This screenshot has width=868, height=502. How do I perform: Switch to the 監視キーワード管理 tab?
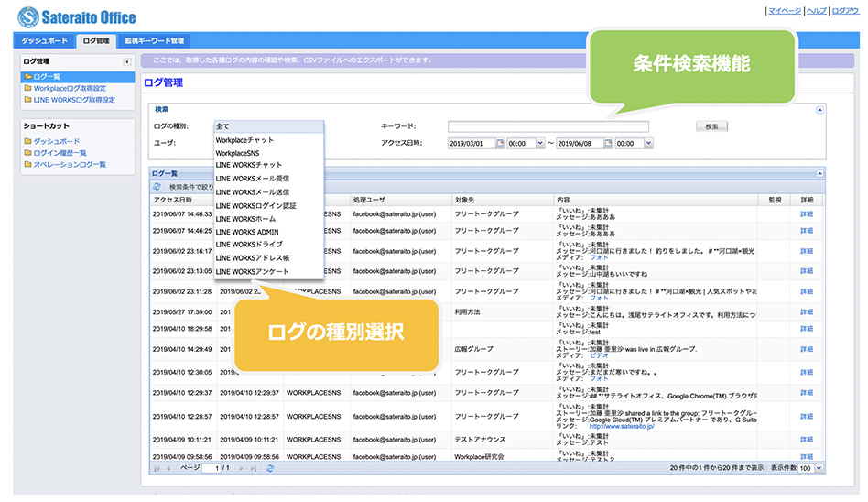(154, 41)
